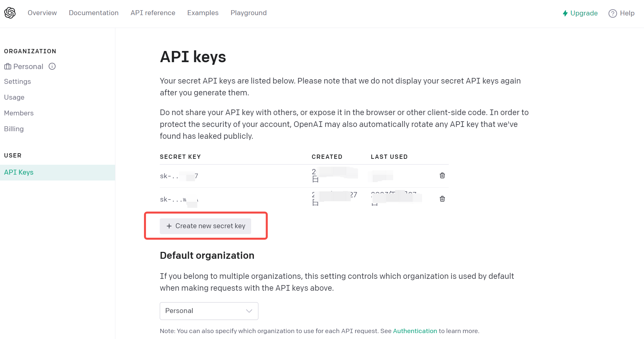
Task: Expand the organization dropdown chevron
Action: [249, 311]
